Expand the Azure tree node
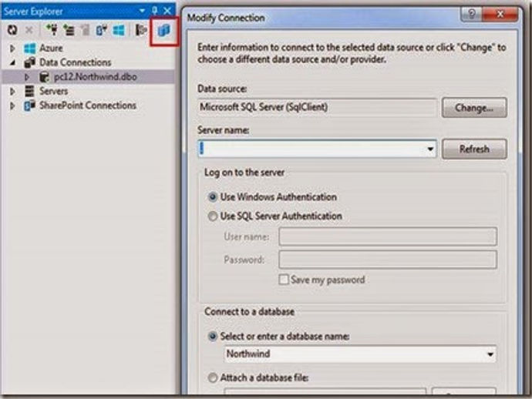The image size is (532, 399). (x=12, y=49)
